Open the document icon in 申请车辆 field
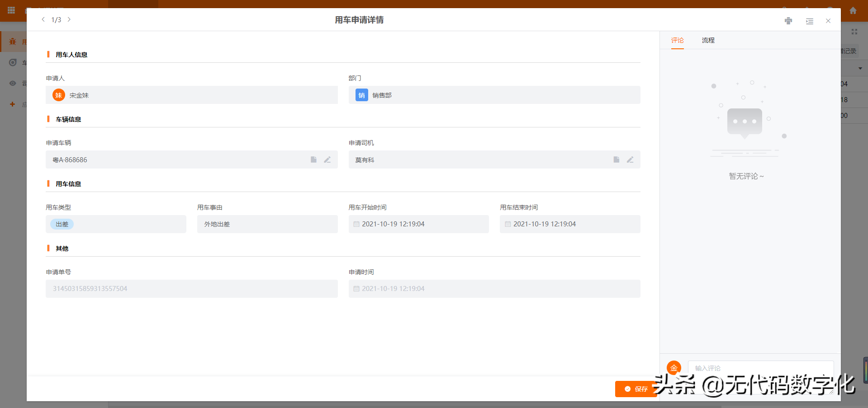This screenshot has width=868, height=408. (313, 159)
